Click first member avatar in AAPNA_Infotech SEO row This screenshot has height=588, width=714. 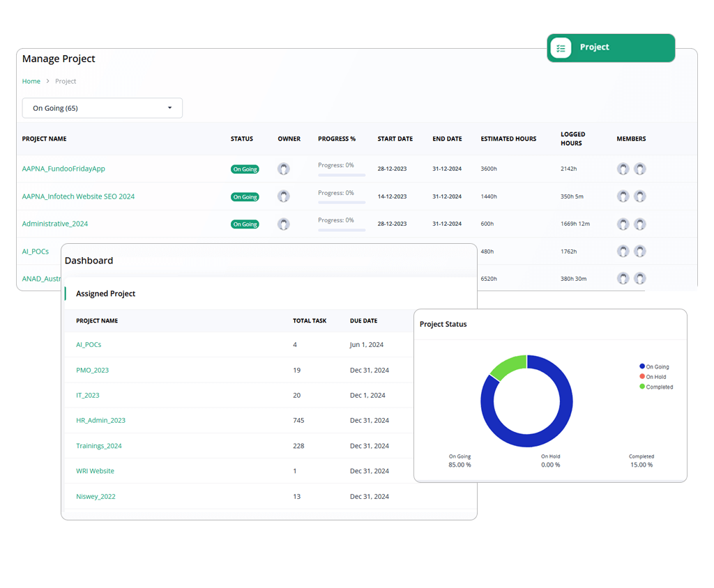623,196
